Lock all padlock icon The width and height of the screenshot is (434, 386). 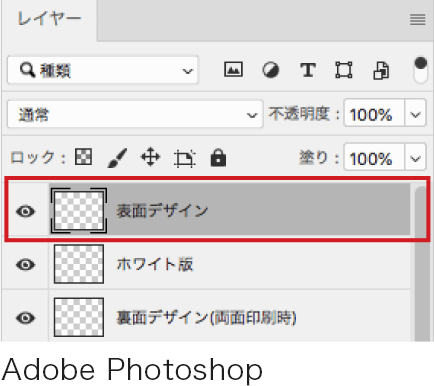pyautogui.click(x=218, y=158)
